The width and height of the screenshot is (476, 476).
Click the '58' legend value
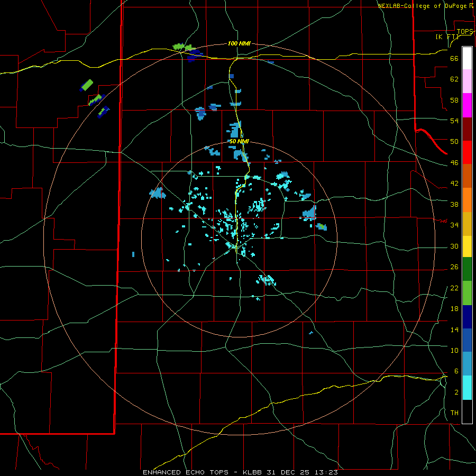coord(454,100)
